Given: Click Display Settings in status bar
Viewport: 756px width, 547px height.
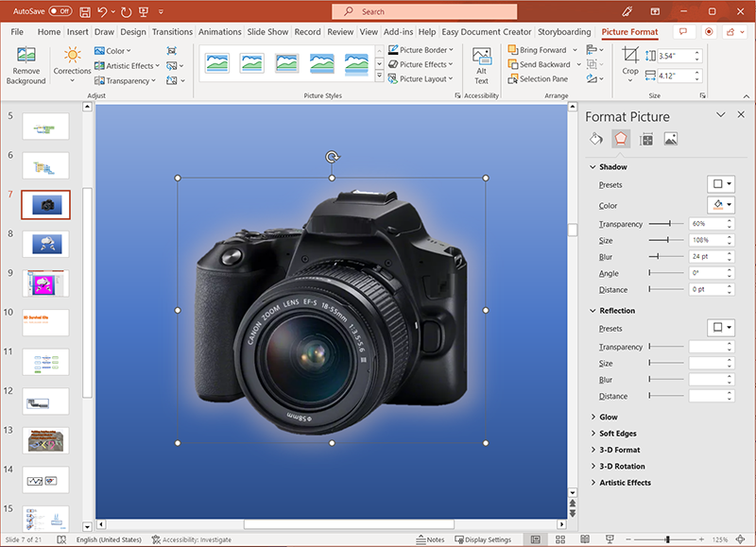Looking at the screenshot, I should tap(483, 539).
